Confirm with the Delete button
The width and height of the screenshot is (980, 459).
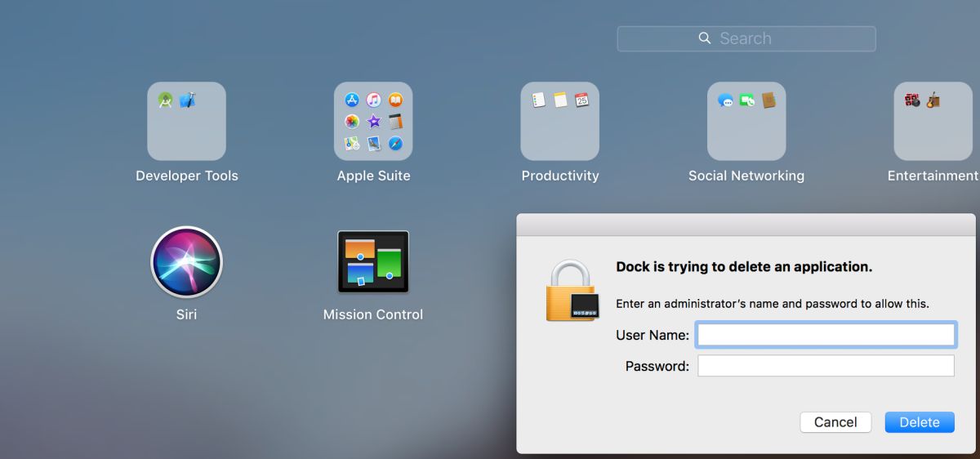coord(920,422)
